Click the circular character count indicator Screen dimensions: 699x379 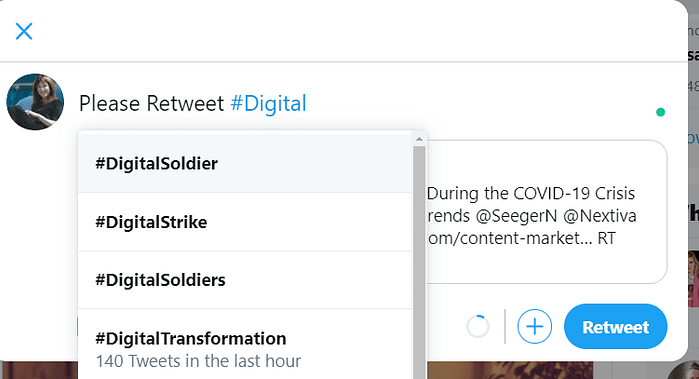coord(478,327)
